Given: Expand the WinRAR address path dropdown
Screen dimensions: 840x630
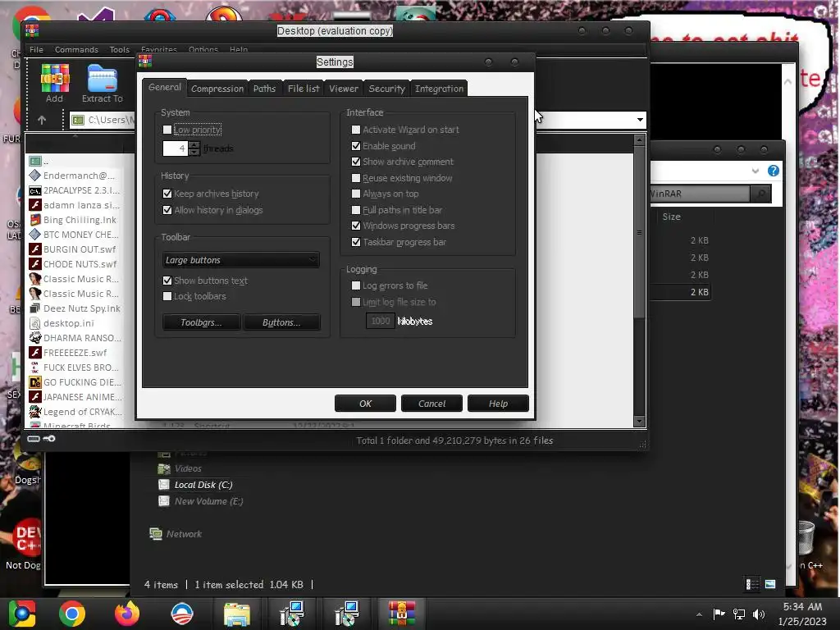Looking at the screenshot, I should click(x=640, y=120).
